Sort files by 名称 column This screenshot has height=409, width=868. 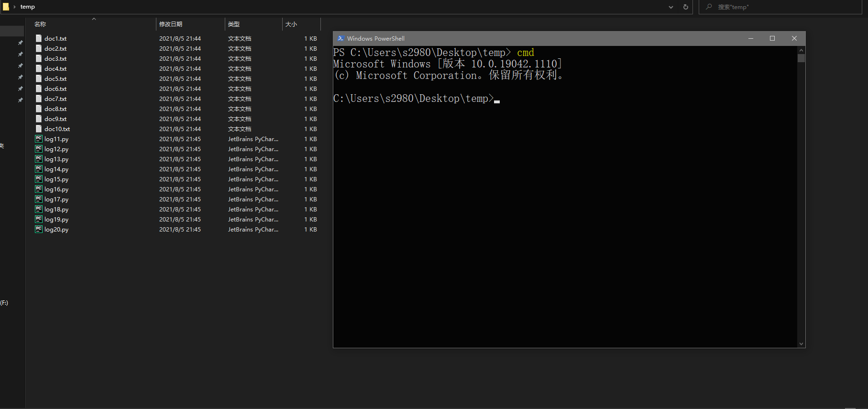tap(40, 24)
